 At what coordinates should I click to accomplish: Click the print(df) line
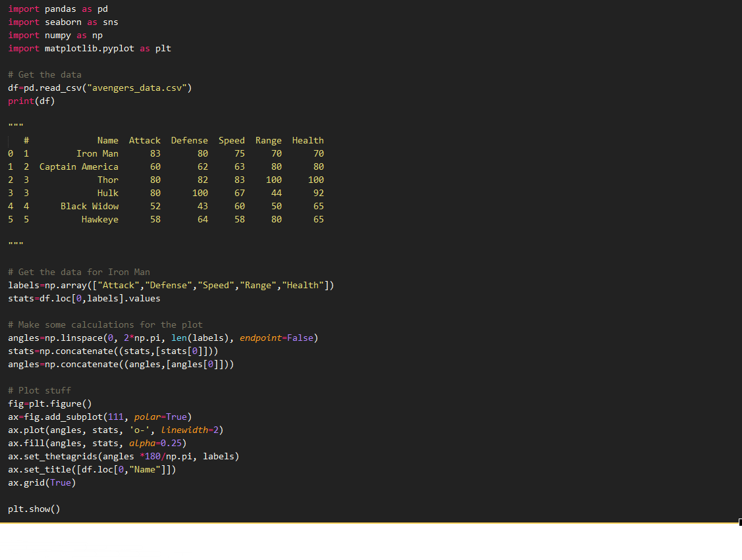tap(31, 101)
